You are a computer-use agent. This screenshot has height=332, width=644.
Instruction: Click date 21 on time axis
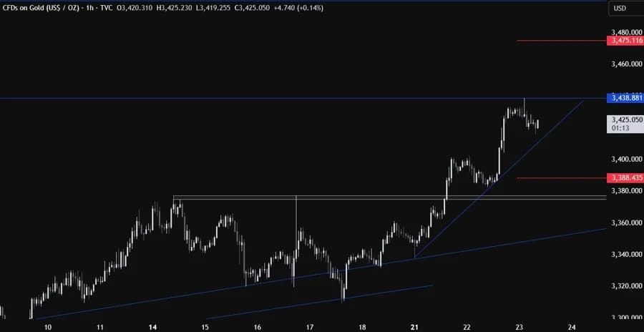[x=414, y=326]
